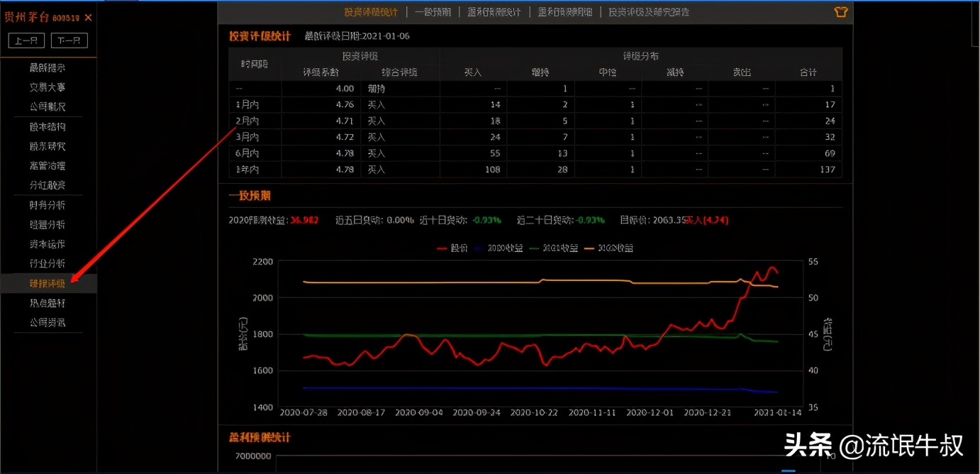Open 最新提示 in the left sidebar

coord(48,68)
